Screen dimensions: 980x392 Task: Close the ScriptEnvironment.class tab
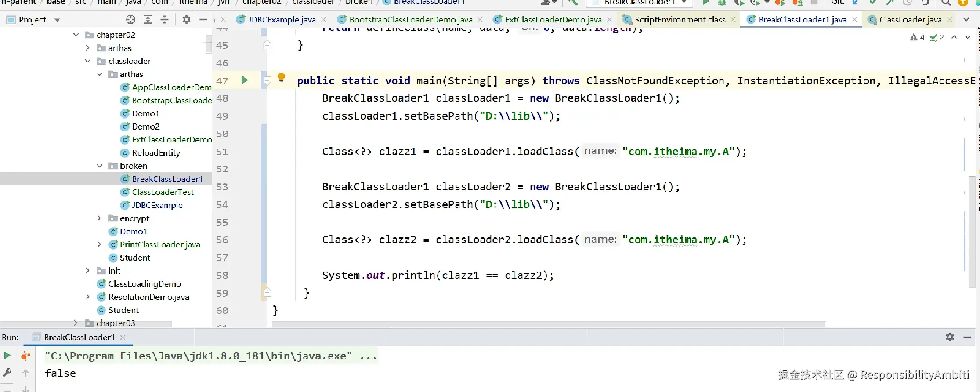click(x=733, y=19)
